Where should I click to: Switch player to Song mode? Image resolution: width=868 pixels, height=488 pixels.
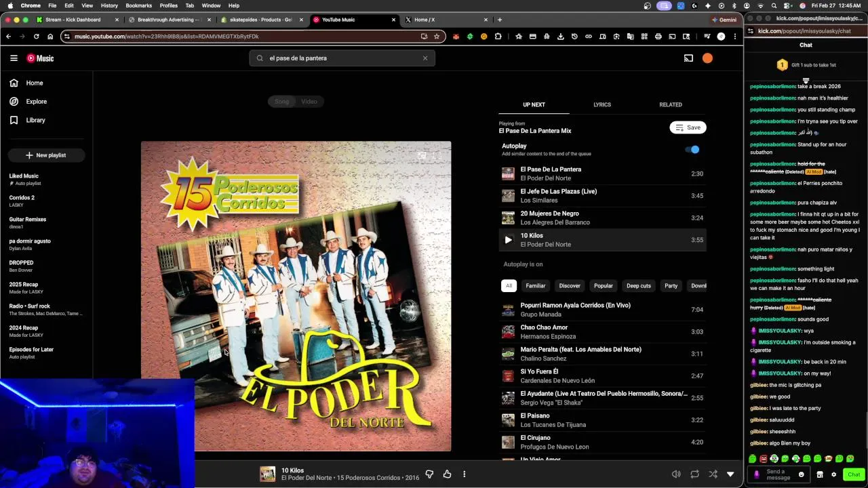tap(281, 102)
